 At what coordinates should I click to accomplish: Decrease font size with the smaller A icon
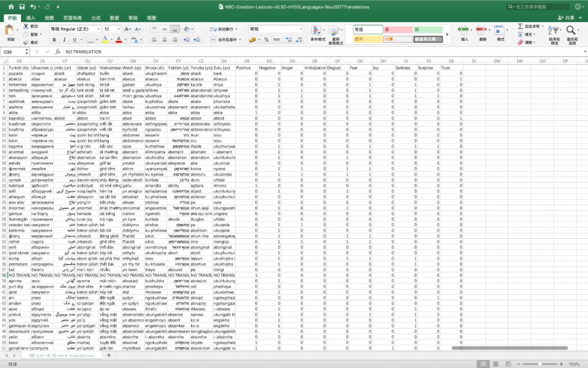coord(138,29)
